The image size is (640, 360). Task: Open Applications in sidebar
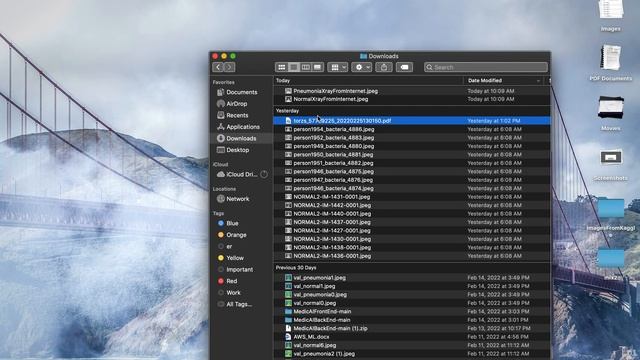coord(243,127)
